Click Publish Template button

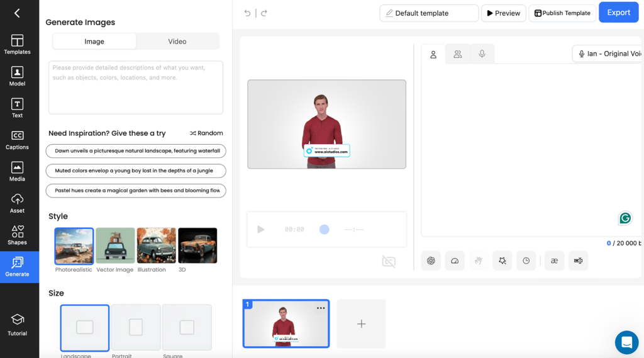562,13
